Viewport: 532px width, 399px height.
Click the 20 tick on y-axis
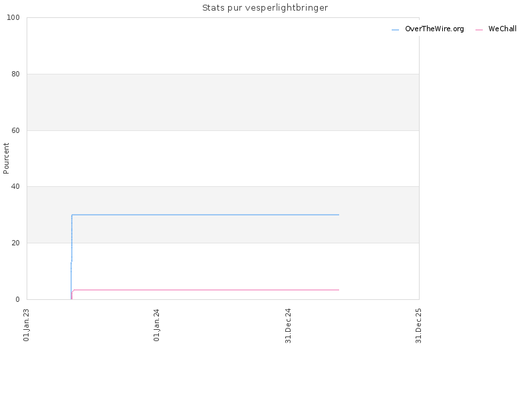[15, 243]
